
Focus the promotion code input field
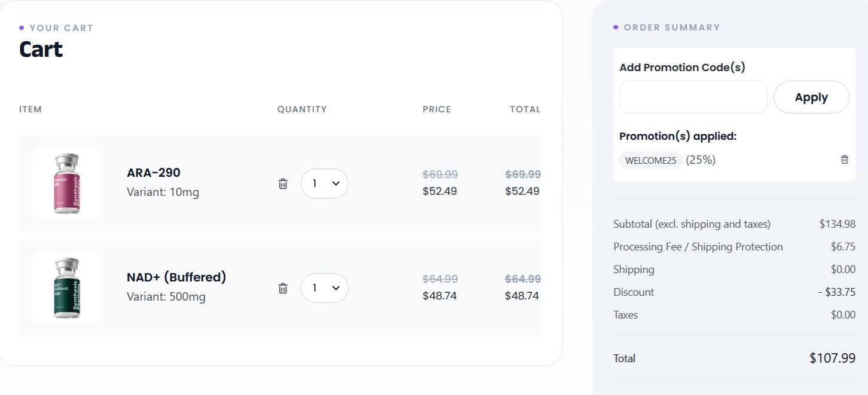[693, 97]
